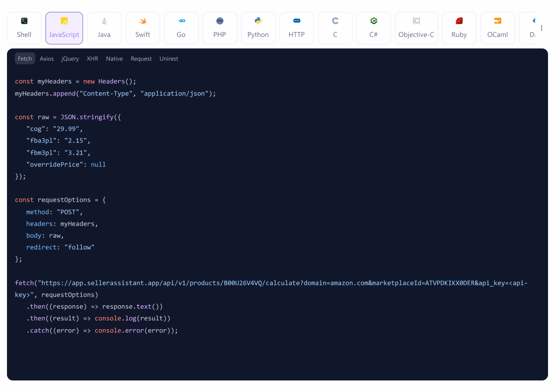
Task: Choose the Python snake logo icon
Action: click(258, 21)
